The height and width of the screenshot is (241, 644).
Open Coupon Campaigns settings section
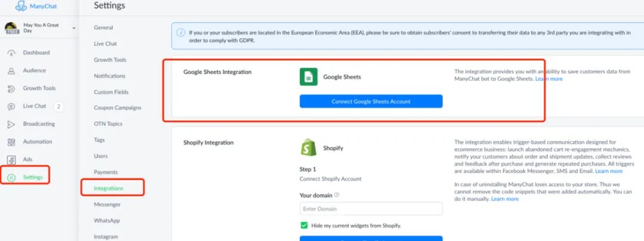117,107
